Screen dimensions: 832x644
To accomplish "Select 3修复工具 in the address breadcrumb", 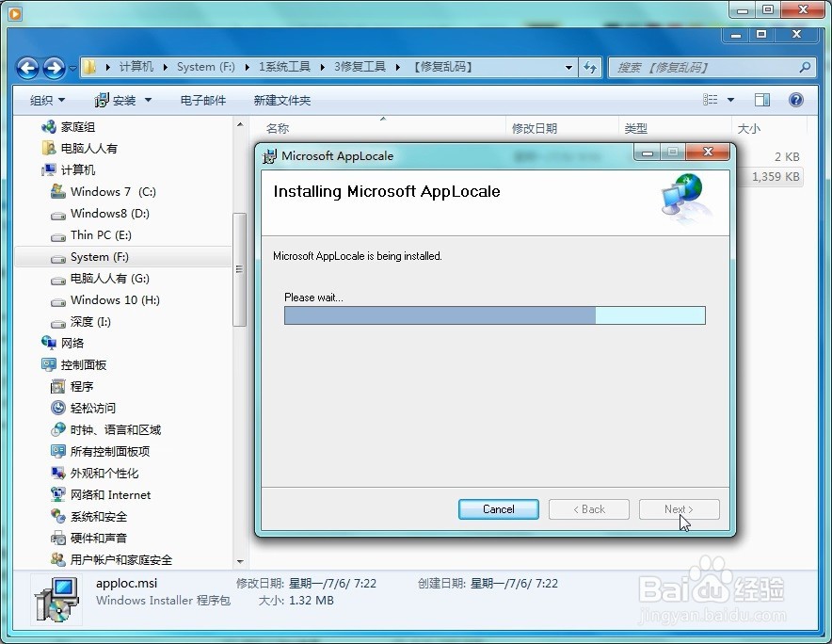I will point(360,67).
